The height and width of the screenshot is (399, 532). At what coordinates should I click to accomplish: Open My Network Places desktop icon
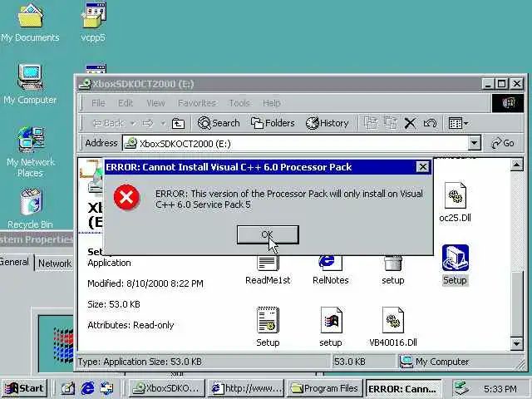[30, 153]
